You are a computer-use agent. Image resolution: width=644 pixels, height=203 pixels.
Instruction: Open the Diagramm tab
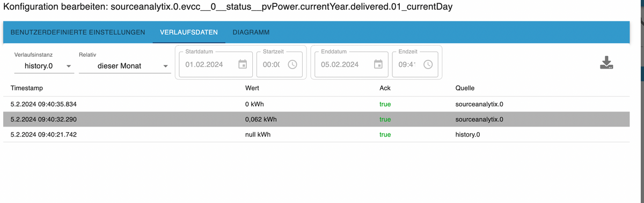(251, 32)
